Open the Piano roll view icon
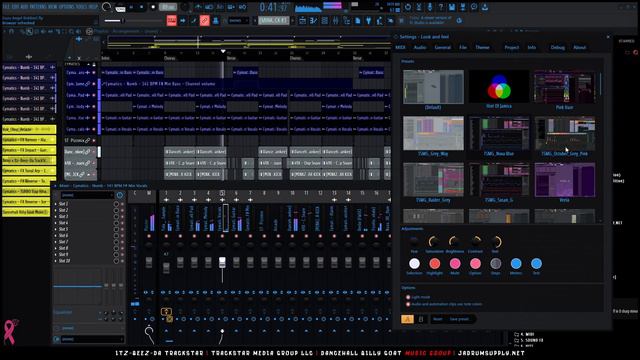The width and height of the screenshot is (640, 360). click(x=313, y=20)
